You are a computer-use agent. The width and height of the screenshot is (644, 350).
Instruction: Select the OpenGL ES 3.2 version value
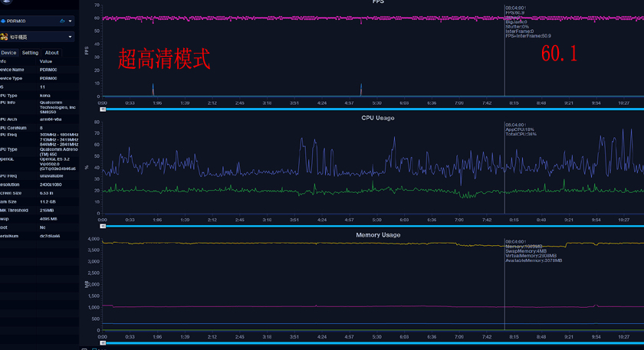[x=58, y=164]
